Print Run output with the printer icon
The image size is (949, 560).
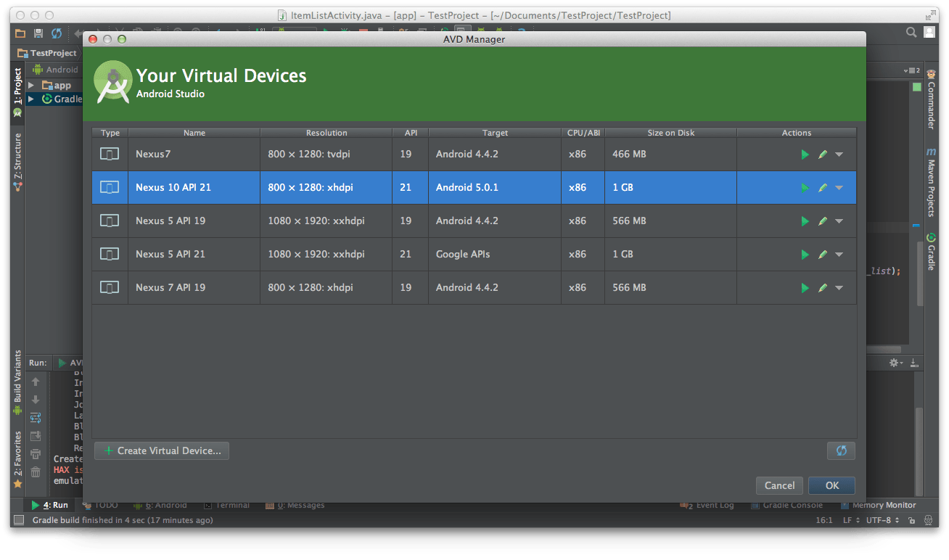pos(36,454)
